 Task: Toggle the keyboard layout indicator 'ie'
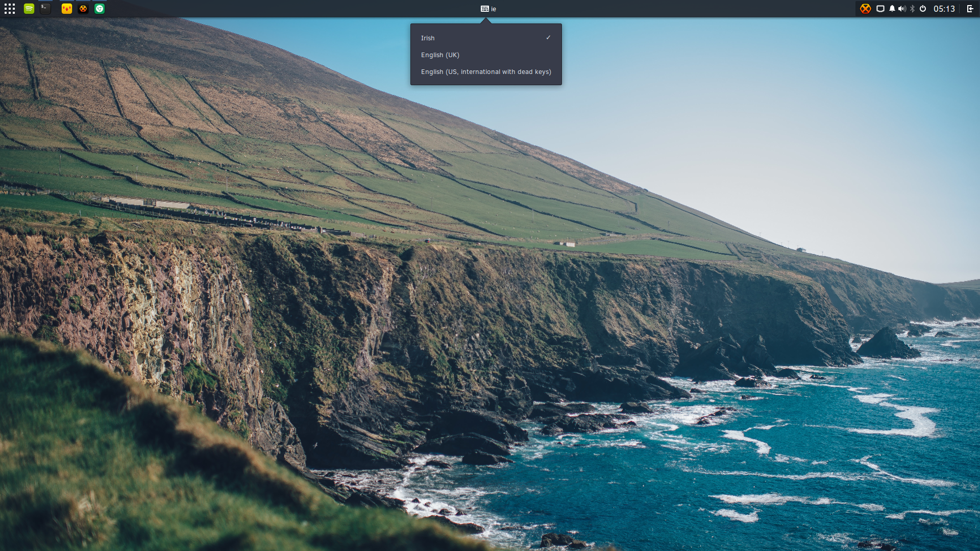(488, 9)
